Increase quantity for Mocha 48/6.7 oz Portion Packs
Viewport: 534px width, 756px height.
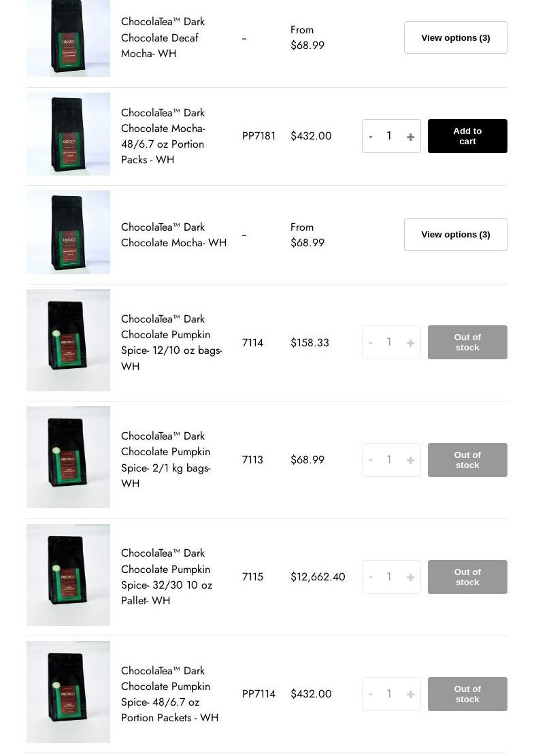(x=410, y=137)
